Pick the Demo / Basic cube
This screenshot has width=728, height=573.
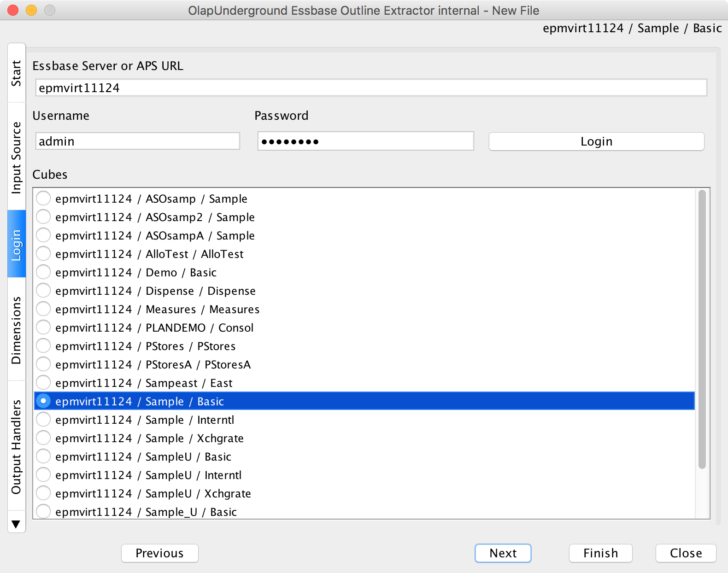coord(43,272)
